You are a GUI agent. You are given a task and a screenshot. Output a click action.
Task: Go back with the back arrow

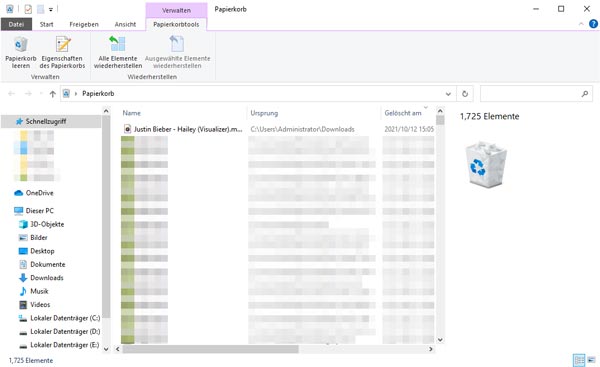coord(11,93)
